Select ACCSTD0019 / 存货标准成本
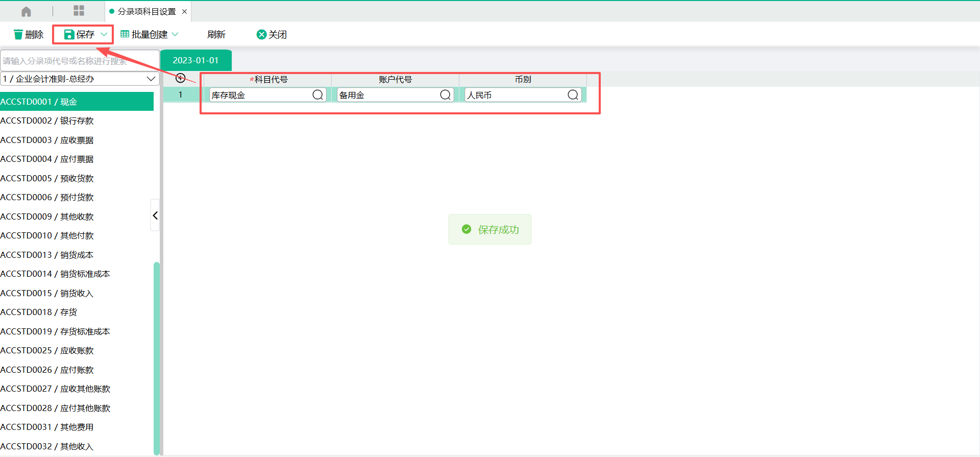 77,331
